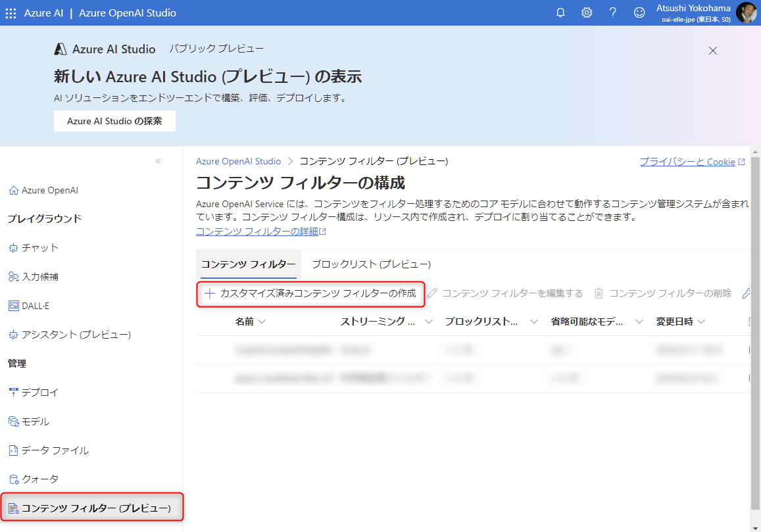This screenshot has height=532, width=761.
Task: Open notifications bell icon
Action: pyautogui.click(x=560, y=12)
